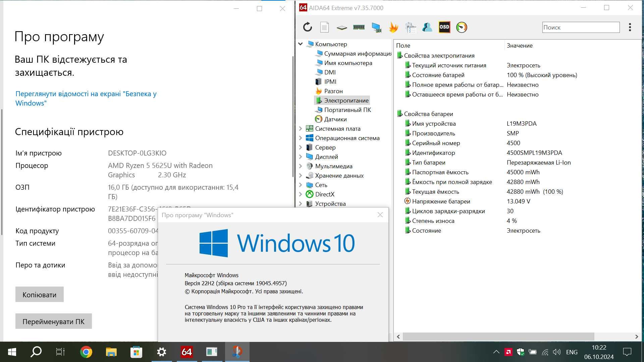Screen dimensions: 644x362
Task: Expand the Системная плата node
Action: pos(301,128)
